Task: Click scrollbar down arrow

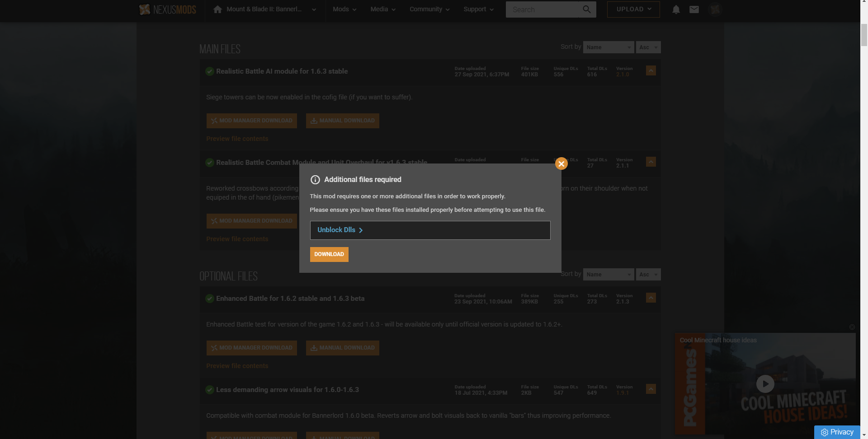Action: [864, 435]
